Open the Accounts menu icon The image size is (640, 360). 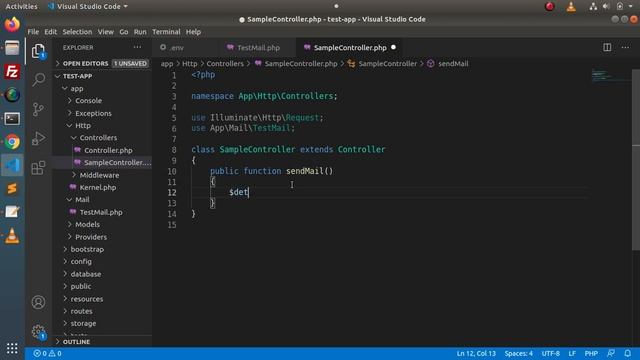tap(38, 302)
